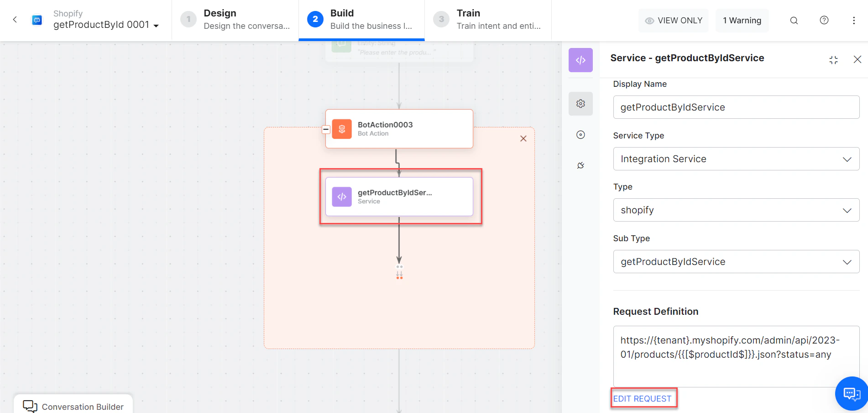Collapse the BotAction0003 group with the minus control
Image resolution: width=868 pixels, height=413 pixels.
pyautogui.click(x=326, y=129)
